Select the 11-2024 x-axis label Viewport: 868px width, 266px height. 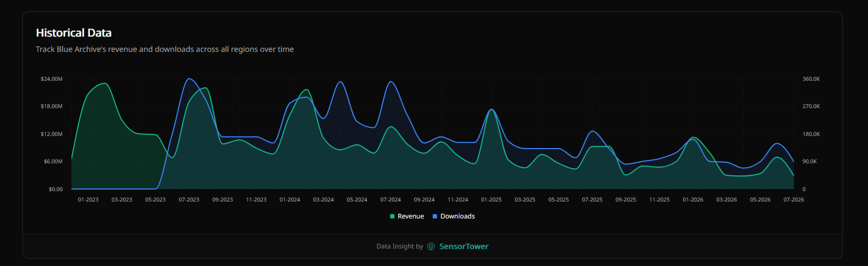click(x=458, y=200)
